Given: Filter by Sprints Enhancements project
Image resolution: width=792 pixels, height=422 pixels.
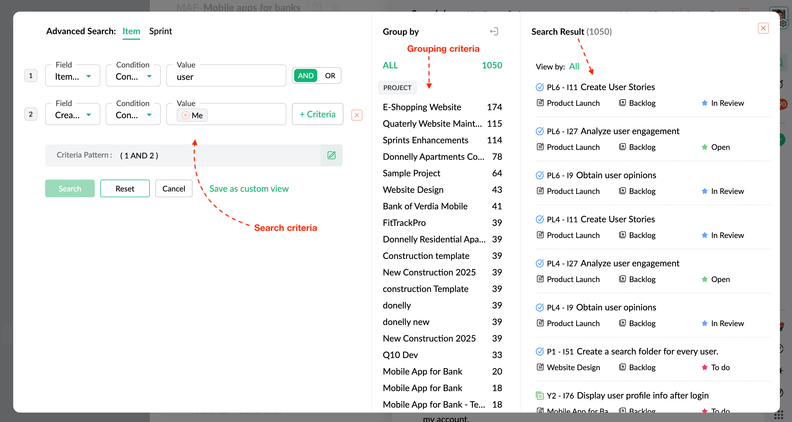Looking at the screenshot, I should tap(442, 140).
